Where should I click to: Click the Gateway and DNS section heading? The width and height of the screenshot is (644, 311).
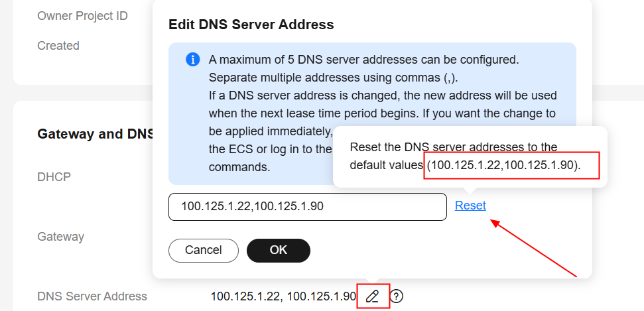pos(96,134)
